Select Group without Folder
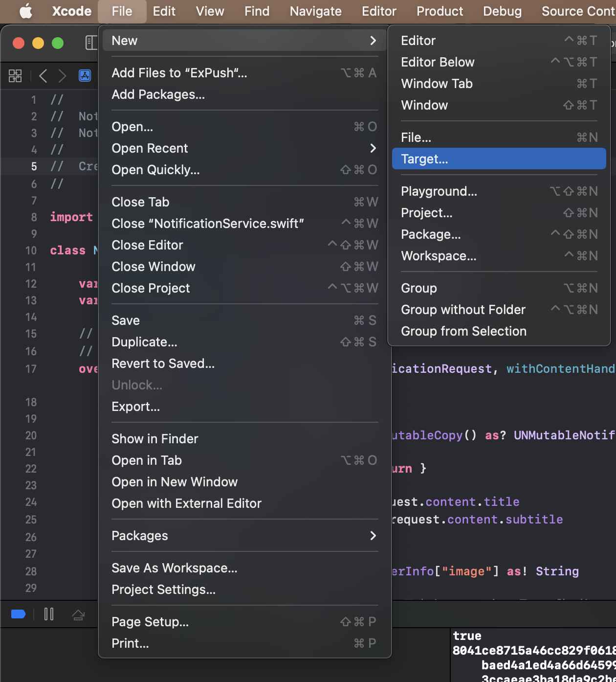Screen dimensions: 616x682 coord(499,310)
